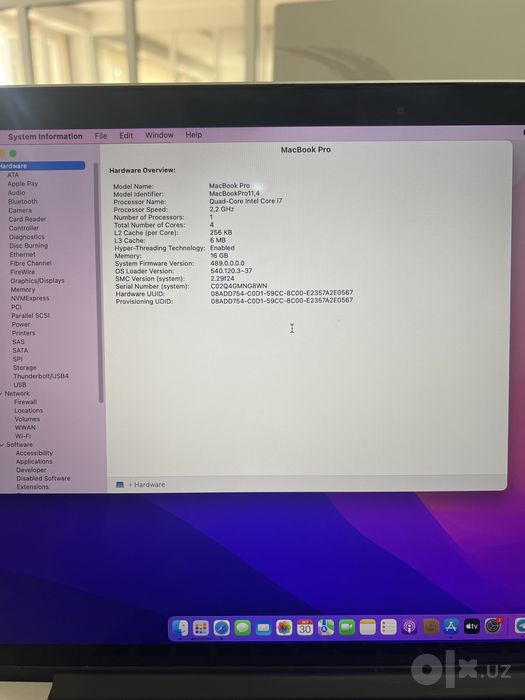
Task: Select FireWire in the sidebar
Action: pos(22,271)
